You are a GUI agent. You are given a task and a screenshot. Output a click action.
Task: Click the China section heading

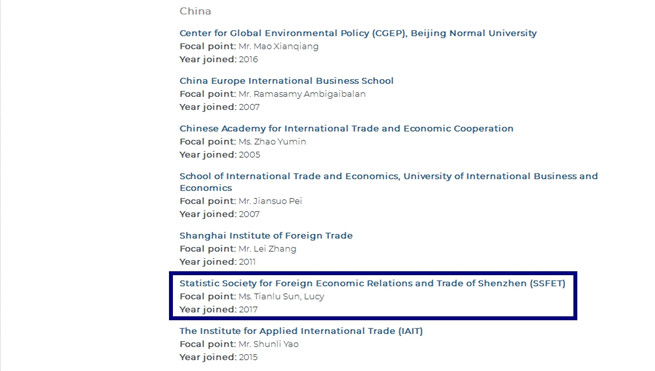(195, 11)
